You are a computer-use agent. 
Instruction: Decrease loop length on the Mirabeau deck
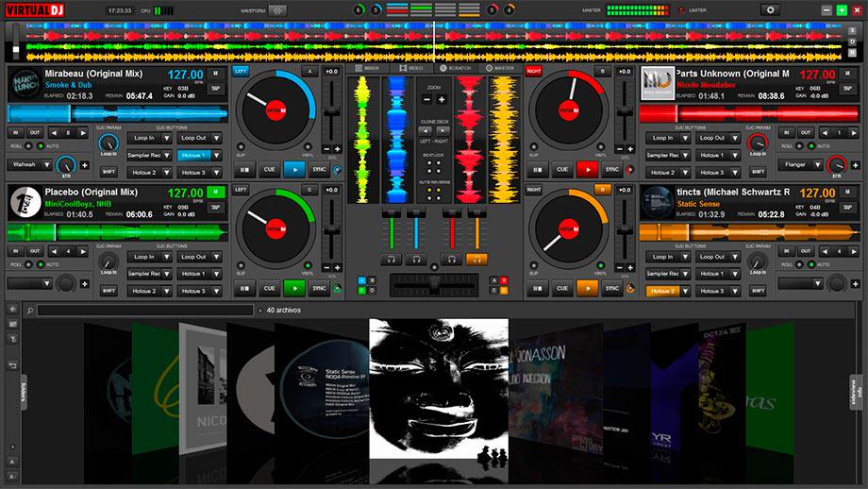54,133
